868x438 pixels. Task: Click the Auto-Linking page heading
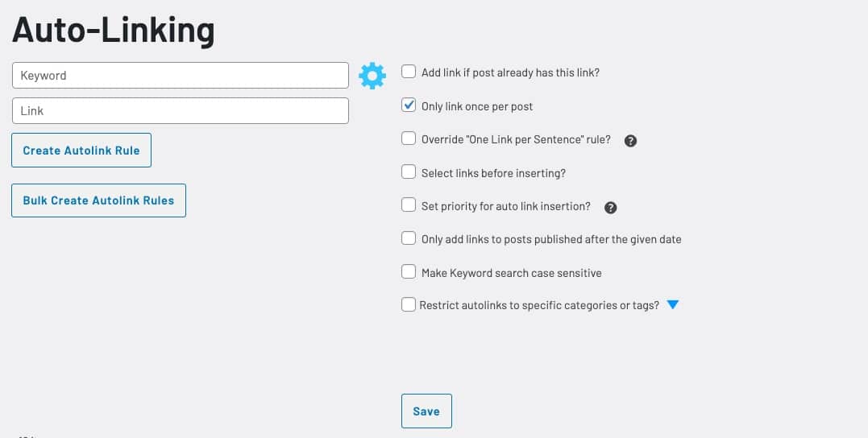[x=114, y=31]
